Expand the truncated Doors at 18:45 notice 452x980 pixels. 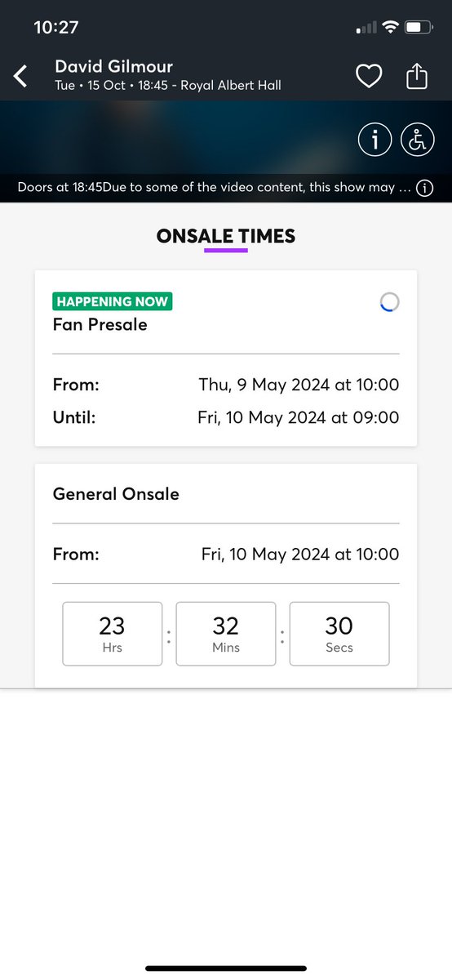pos(214,188)
